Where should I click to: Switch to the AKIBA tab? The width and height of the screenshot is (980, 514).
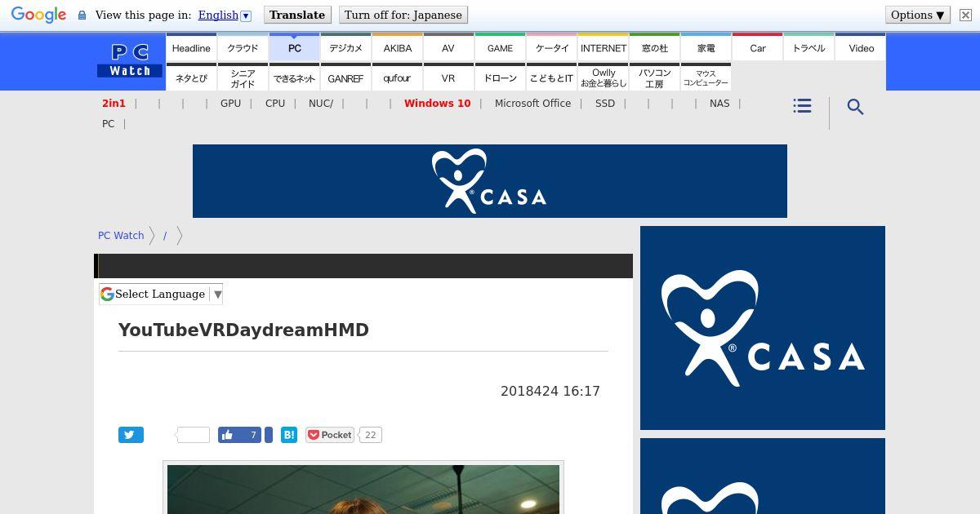[398, 47]
